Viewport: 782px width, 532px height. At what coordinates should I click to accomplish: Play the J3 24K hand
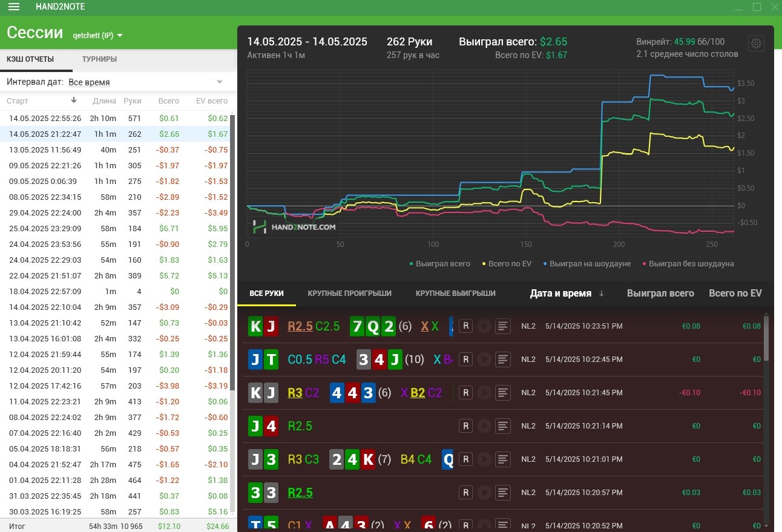484,459
